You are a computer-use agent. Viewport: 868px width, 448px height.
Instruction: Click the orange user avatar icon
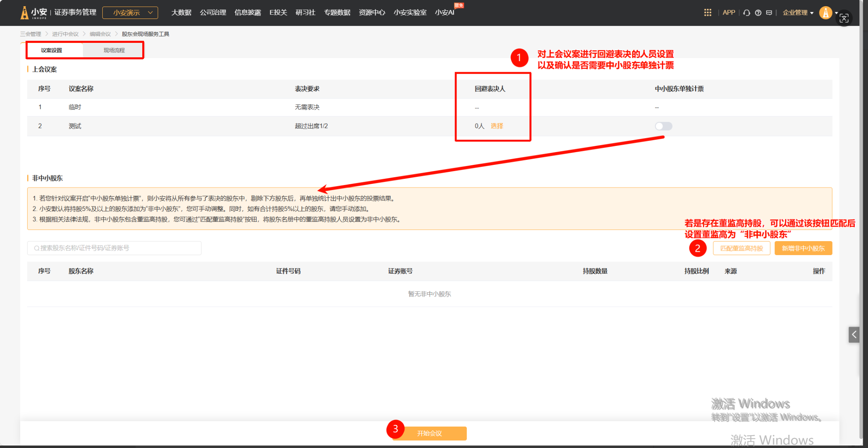point(826,13)
